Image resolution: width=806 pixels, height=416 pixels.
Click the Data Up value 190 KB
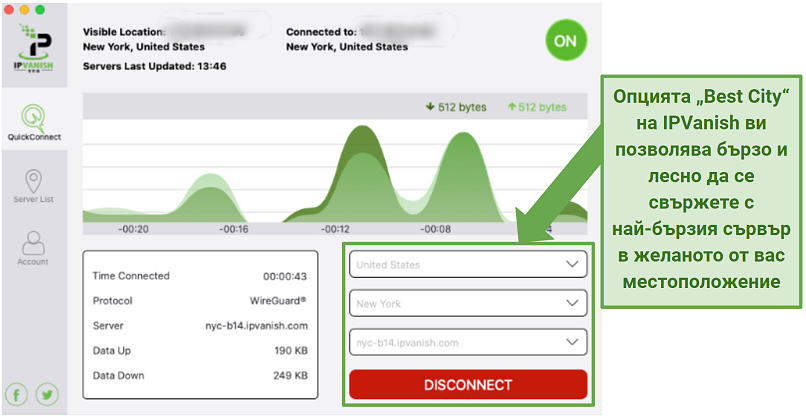291,351
